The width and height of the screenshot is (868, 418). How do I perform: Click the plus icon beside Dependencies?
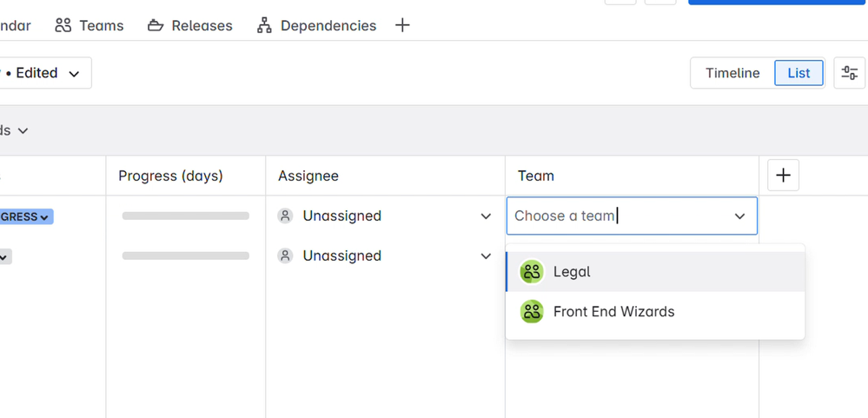(402, 26)
